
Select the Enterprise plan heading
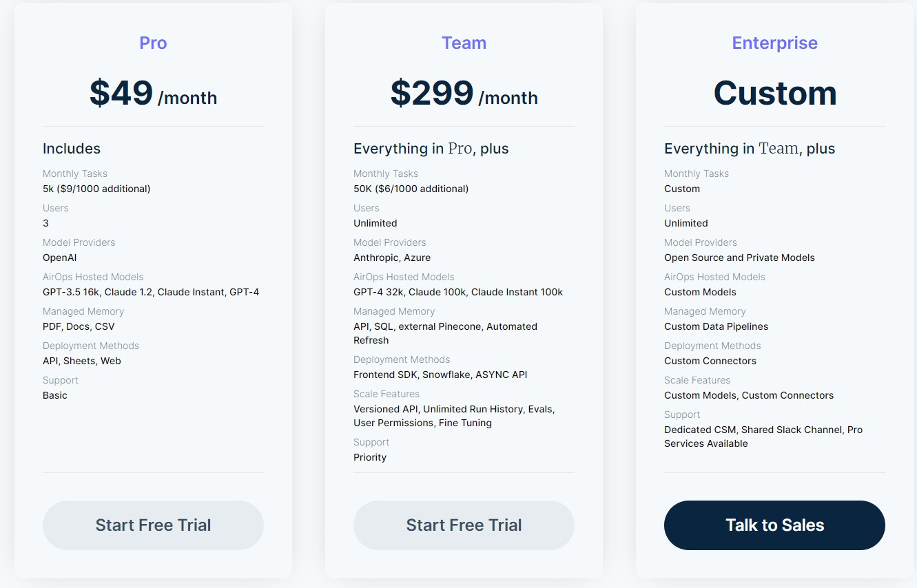coord(774,43)
